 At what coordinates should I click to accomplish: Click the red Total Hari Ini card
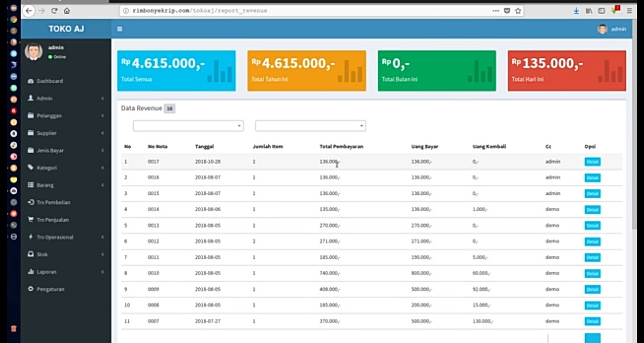pos(567,71)
